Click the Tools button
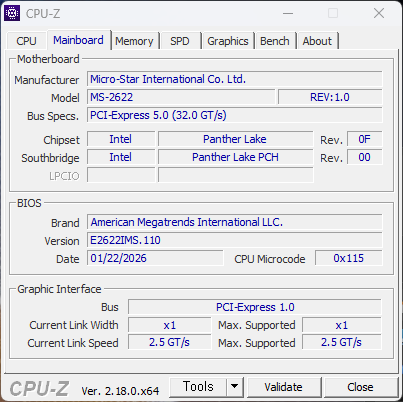Screen dimensions: 403x402 198,387
